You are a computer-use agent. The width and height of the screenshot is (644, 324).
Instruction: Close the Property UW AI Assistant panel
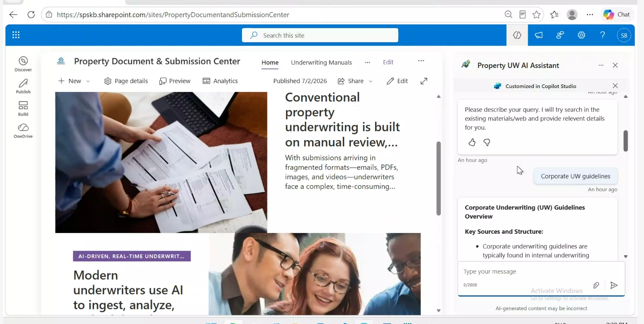click(615, 65)
